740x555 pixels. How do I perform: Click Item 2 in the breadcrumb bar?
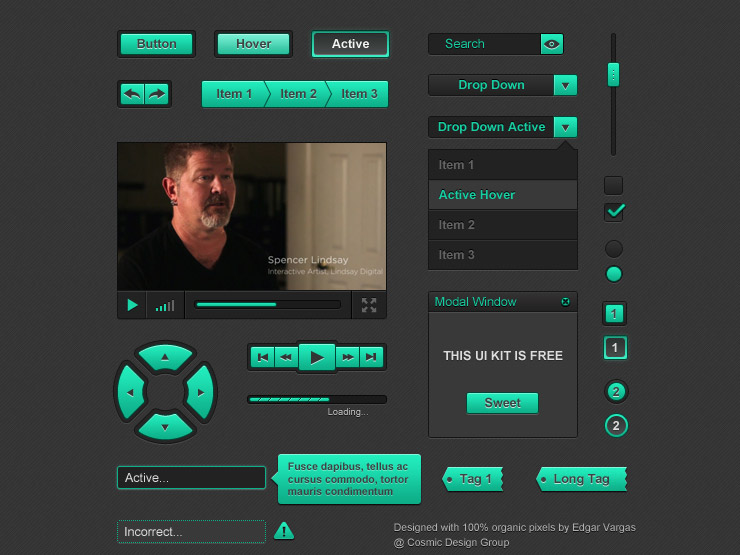point(297,94)
